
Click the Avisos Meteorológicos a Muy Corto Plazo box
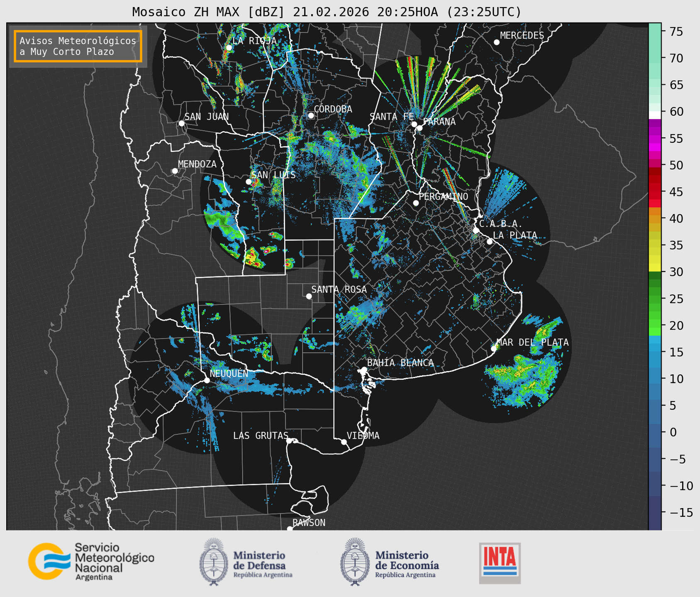78,46
